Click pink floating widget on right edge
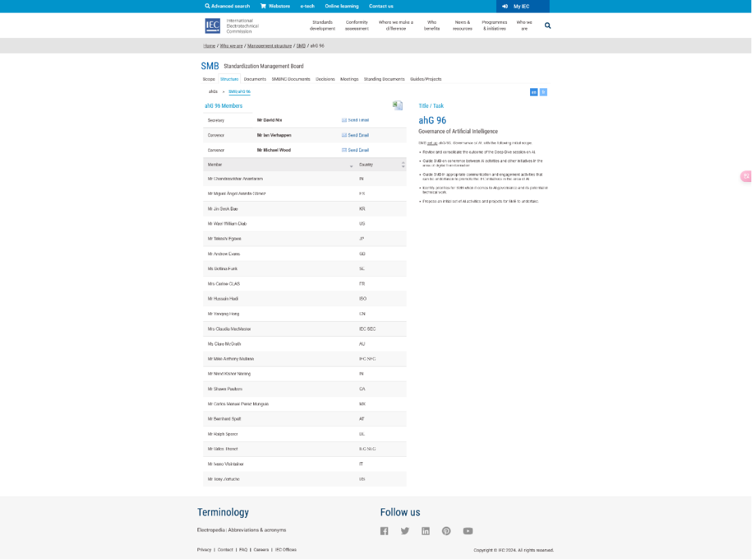The image size is (752, 560). [745, 176]
